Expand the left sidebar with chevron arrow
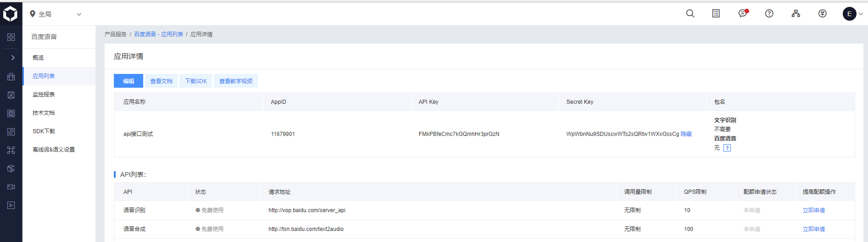Image resolution: width=868 pixels, height=242 pixels. click(13, 58)
